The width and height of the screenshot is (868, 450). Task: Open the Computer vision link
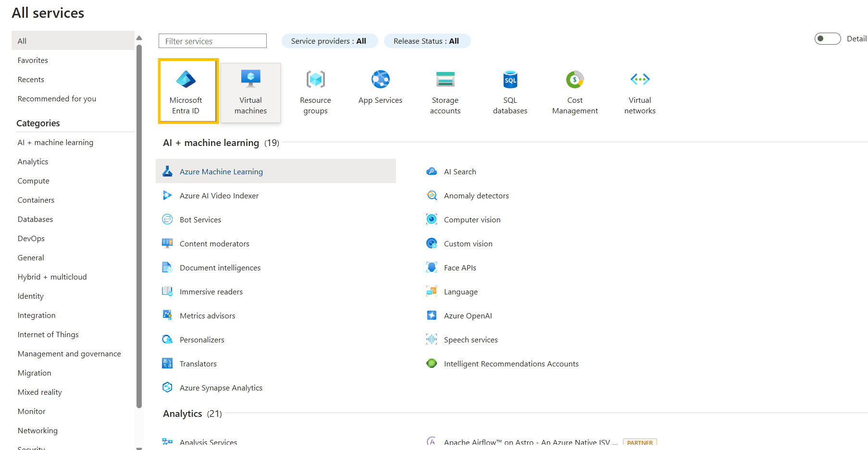[472, 219]
